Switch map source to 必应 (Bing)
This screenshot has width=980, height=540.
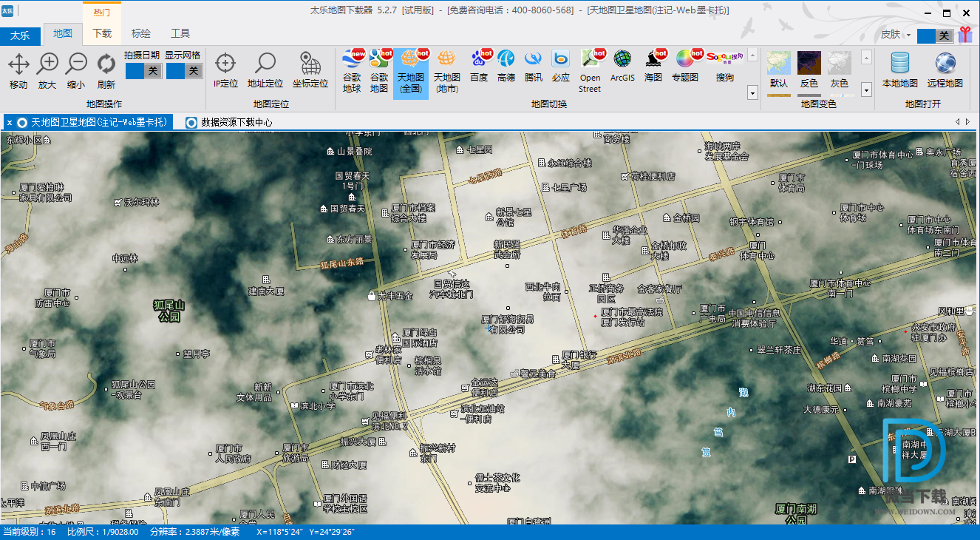point(561,67)
